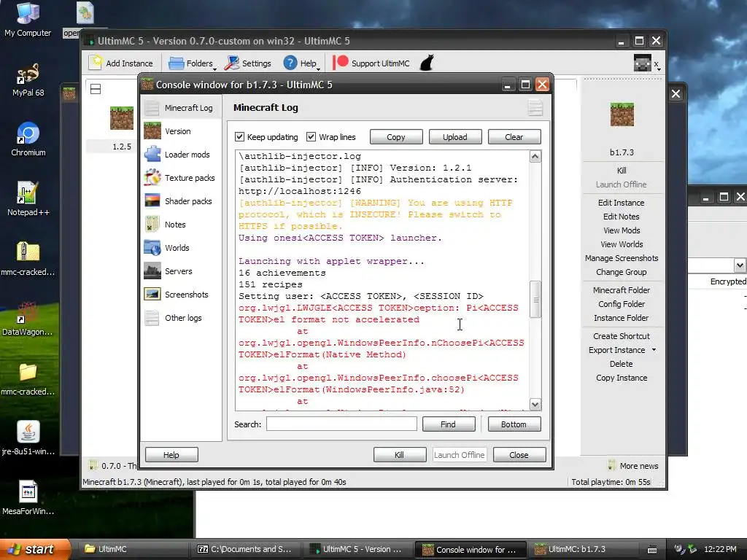Image resolution: width=747 pixels, height=560 pixels.
Task: Click the More news icon
Action: 612,465
